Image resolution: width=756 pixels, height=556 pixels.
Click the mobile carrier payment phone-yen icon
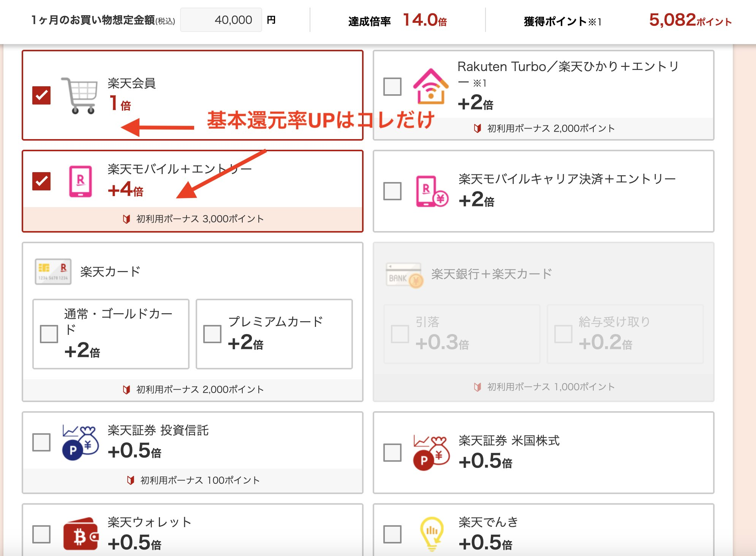coord(432,191)
